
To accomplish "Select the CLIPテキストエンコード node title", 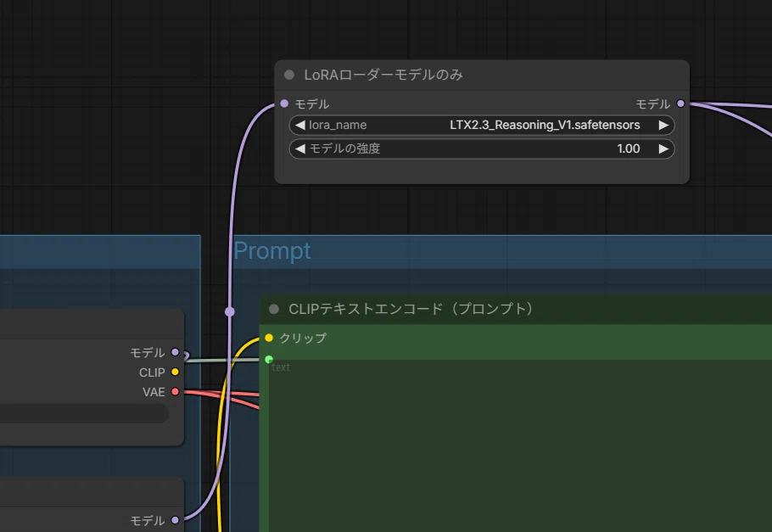I will click(x=411, y=309).
